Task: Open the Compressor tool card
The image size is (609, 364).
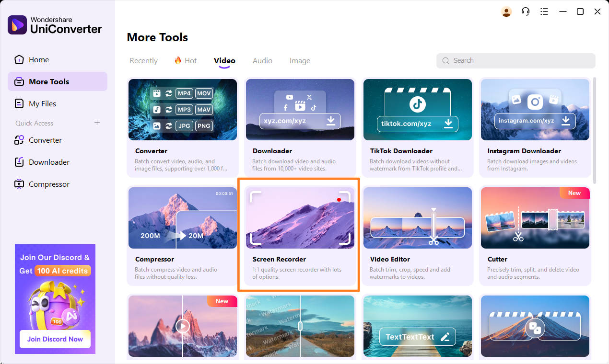Action: (x=182, y=236)
